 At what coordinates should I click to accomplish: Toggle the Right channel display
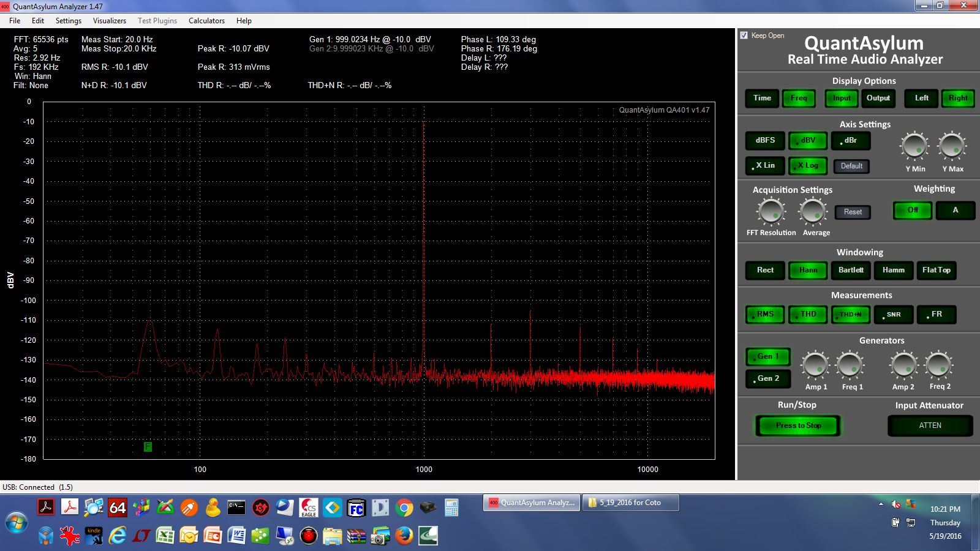(958, 98)
